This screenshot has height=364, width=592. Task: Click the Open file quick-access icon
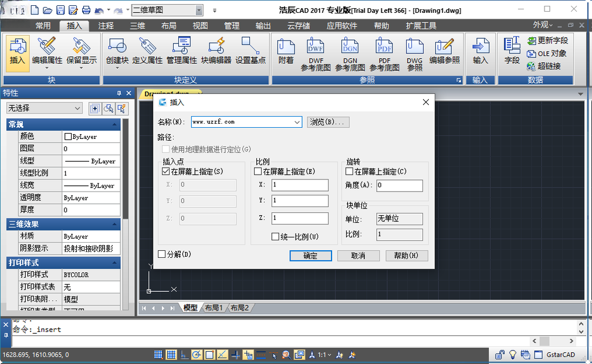pos(48,10)
